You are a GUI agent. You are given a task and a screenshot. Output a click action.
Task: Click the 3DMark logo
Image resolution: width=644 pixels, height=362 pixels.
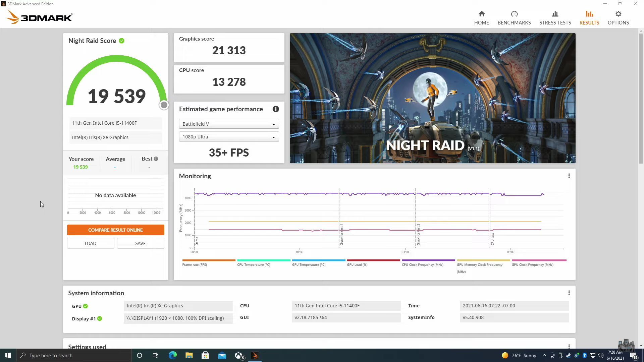(39, 17)
